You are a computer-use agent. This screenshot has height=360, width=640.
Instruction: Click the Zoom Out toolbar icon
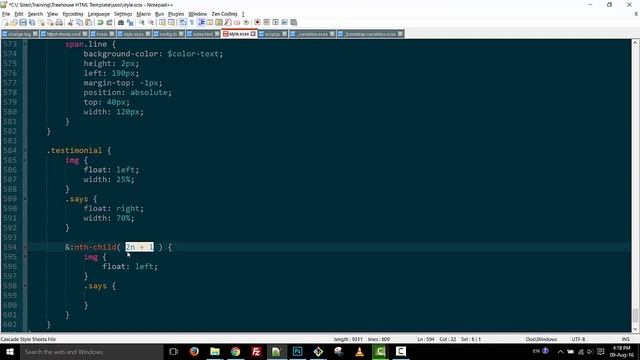(151, 22)
